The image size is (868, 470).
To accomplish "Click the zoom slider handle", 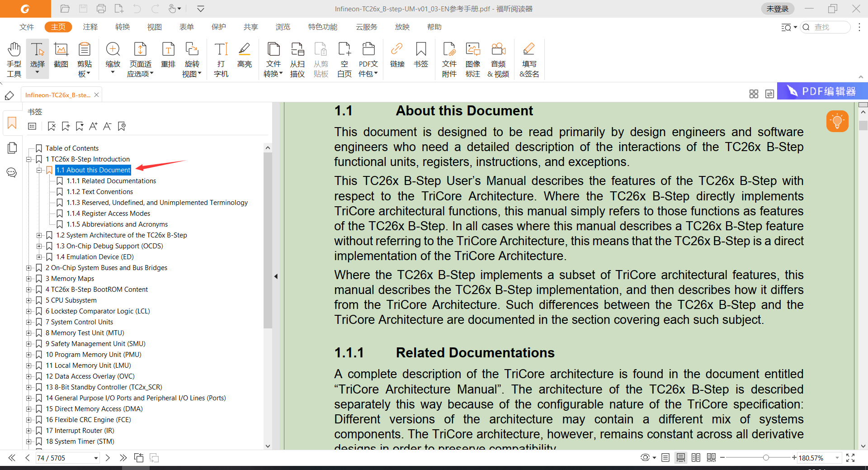I will tap(766, 458).
